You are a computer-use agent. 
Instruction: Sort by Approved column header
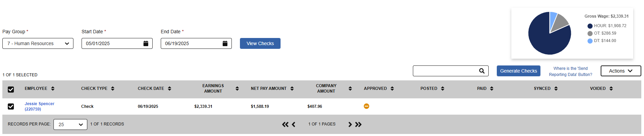pos(379,89)
